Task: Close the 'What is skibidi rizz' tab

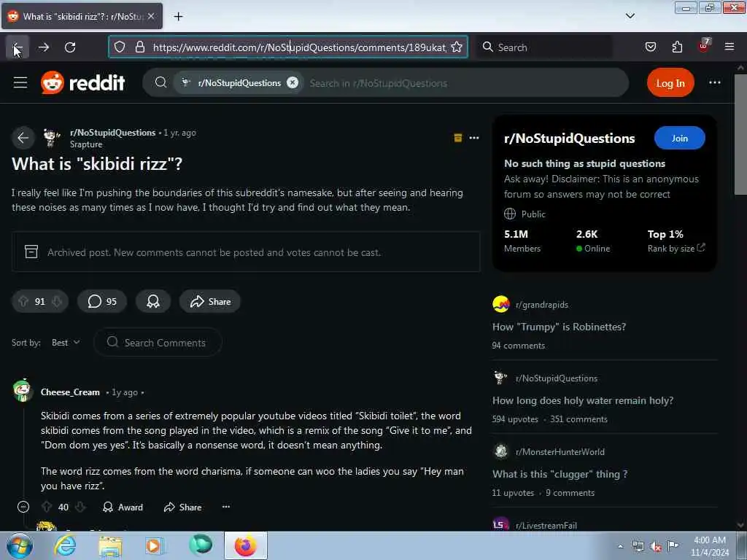Action: pyautogui.click(x=151, y=16)
